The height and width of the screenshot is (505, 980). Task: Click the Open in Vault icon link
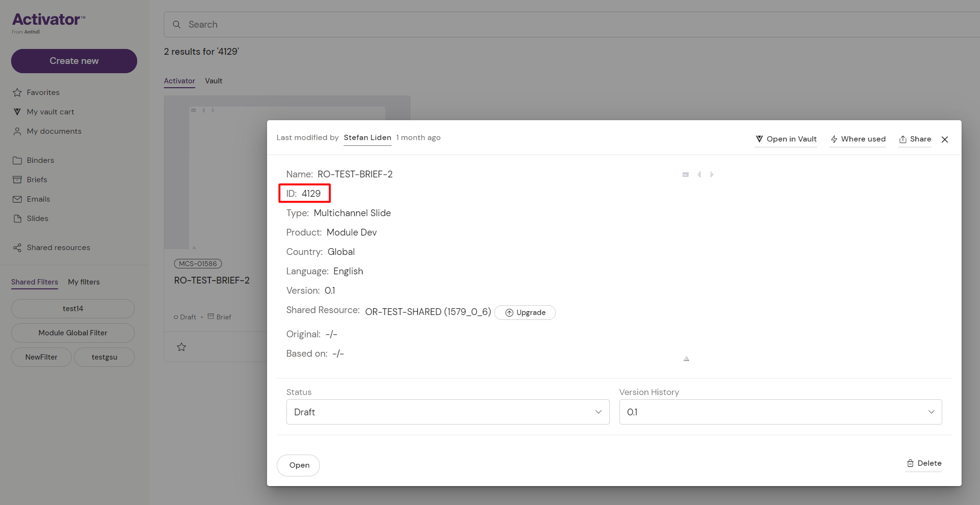tap(786, 139)
